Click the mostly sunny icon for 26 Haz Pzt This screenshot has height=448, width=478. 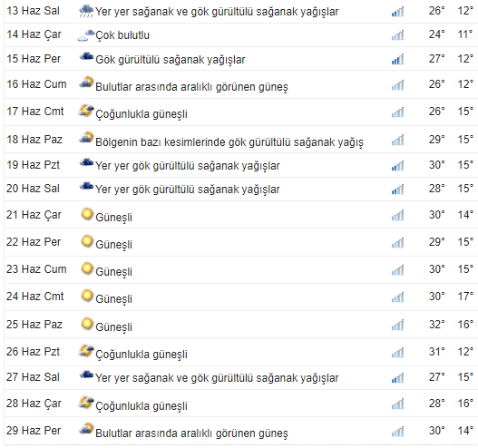(86, 351)
